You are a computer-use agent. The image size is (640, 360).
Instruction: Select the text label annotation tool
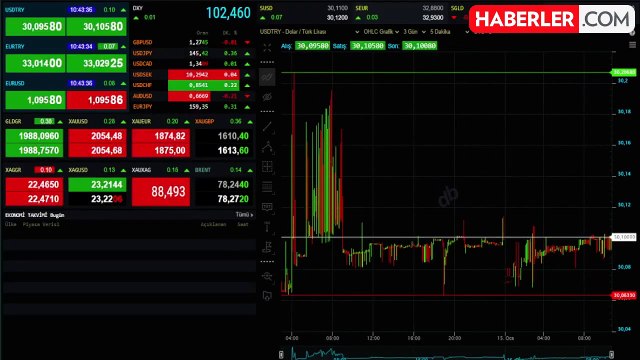pos(267,207)
